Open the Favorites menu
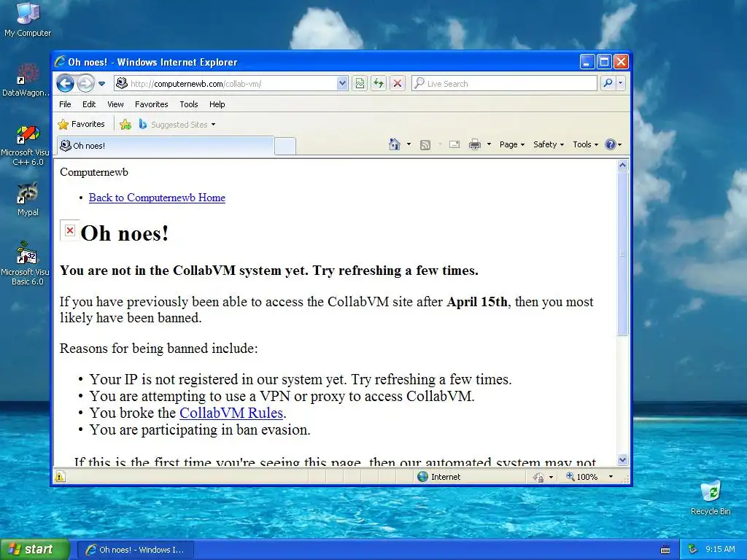The image size is (747, 560). [152, 104]
